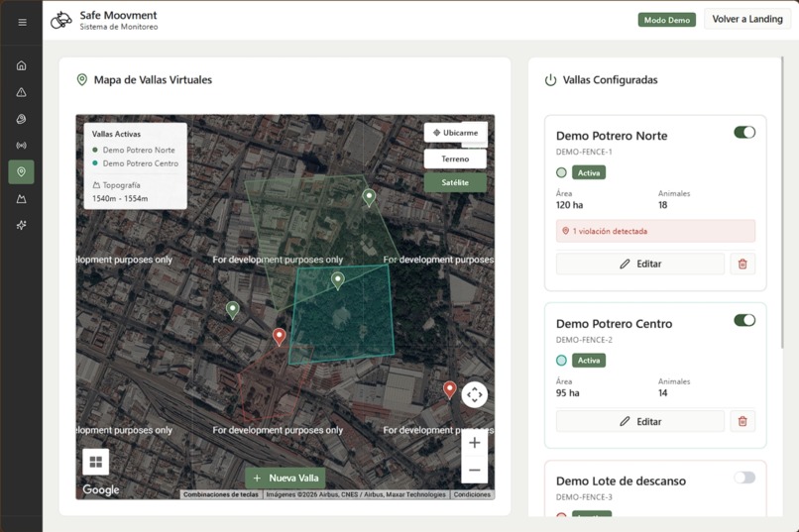Open the map camera pan control
The height and width of the screenshot is (532, 799).
click(x=475, y=394)
